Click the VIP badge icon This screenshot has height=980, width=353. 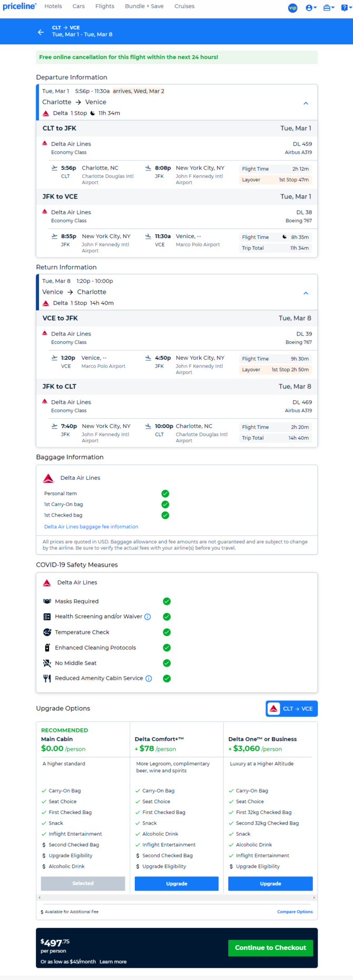pos(293,8)
